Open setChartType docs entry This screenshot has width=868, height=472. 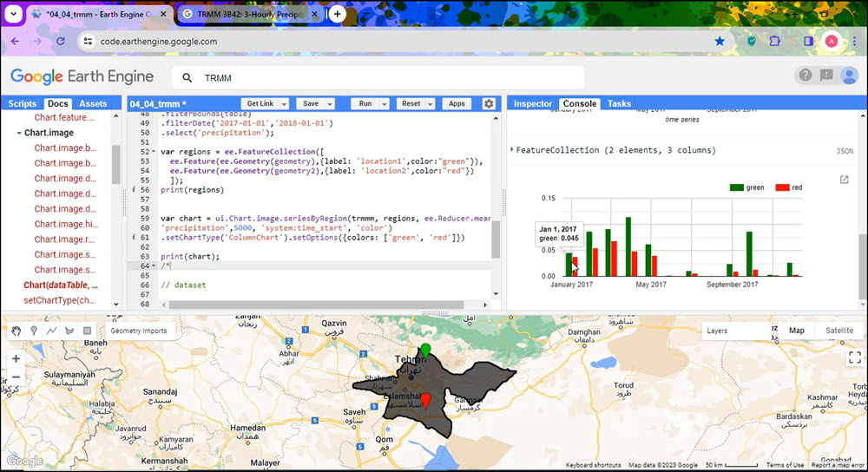click(59, 300)
